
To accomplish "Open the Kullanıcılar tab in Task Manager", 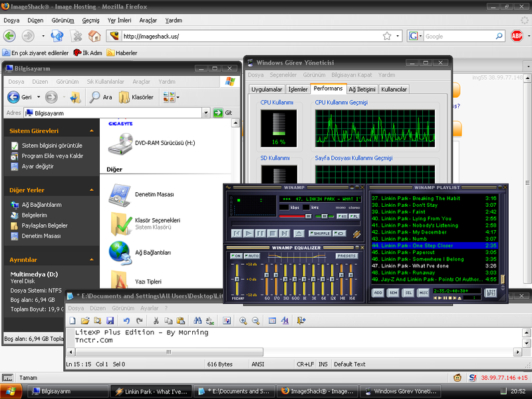I will pyautogui.click(x=394, y=89).
